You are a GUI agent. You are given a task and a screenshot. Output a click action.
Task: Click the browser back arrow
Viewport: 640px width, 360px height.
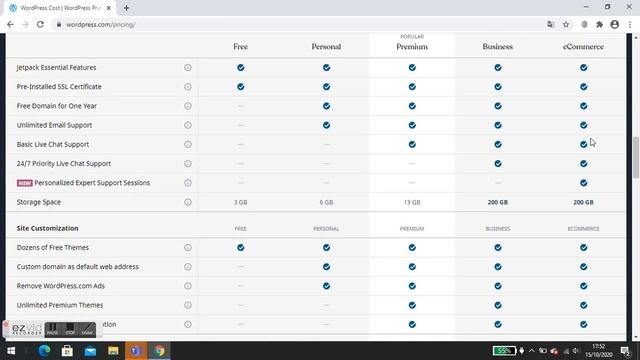coord(10,24)
